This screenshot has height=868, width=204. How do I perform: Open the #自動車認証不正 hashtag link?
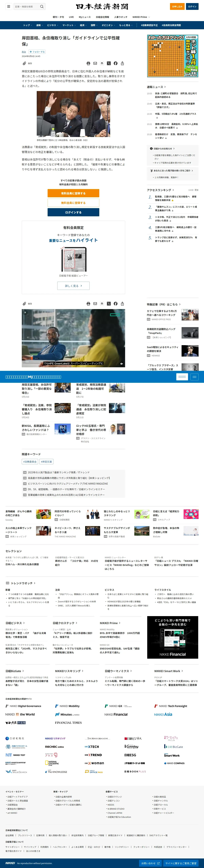pos(149,25)
